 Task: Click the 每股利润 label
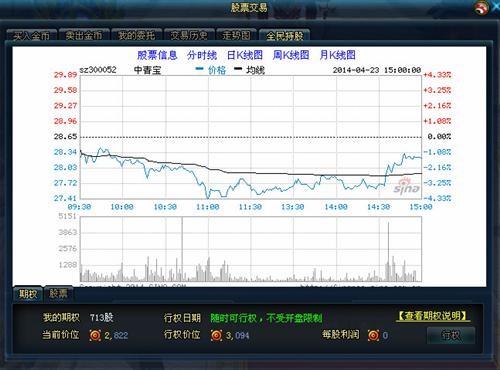coord(341,335)
